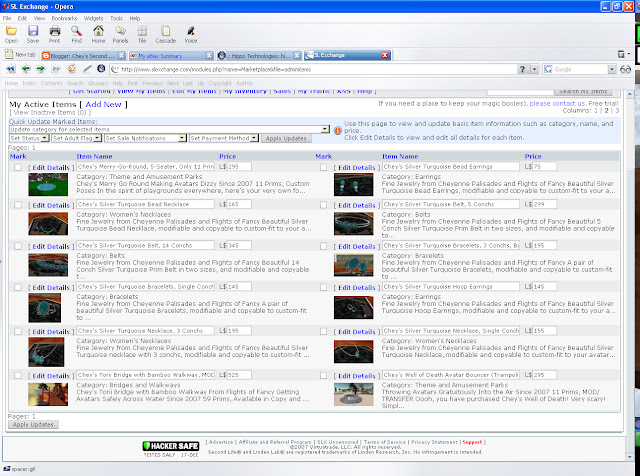This screenshot has height=476, width=640.
Task: Open the Edit menu
Action: [22, 18]
